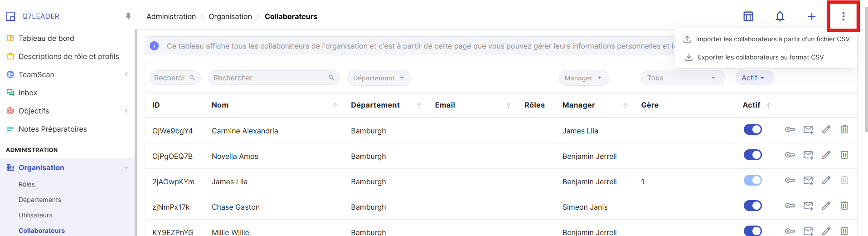The image size is (868, 236).
Task: Click key icon for Chase Gaston
Action: point(790,206)
